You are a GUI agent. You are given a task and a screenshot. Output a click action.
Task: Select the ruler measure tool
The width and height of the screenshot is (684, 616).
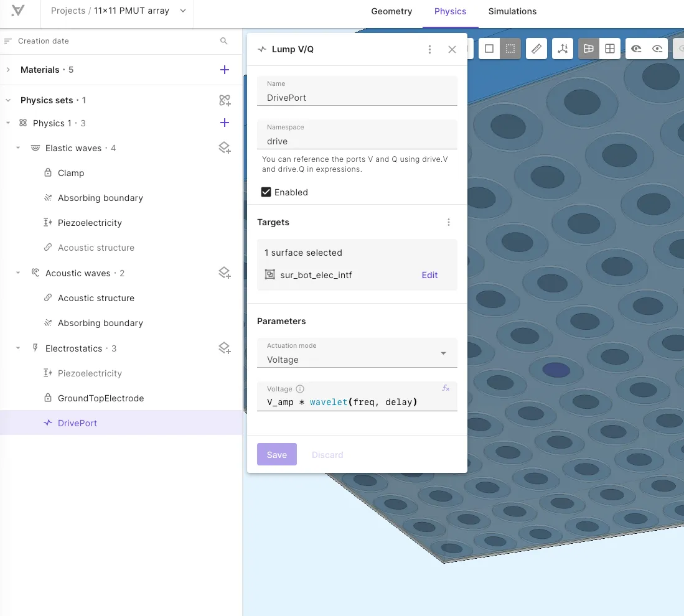(x=536, y=49)
